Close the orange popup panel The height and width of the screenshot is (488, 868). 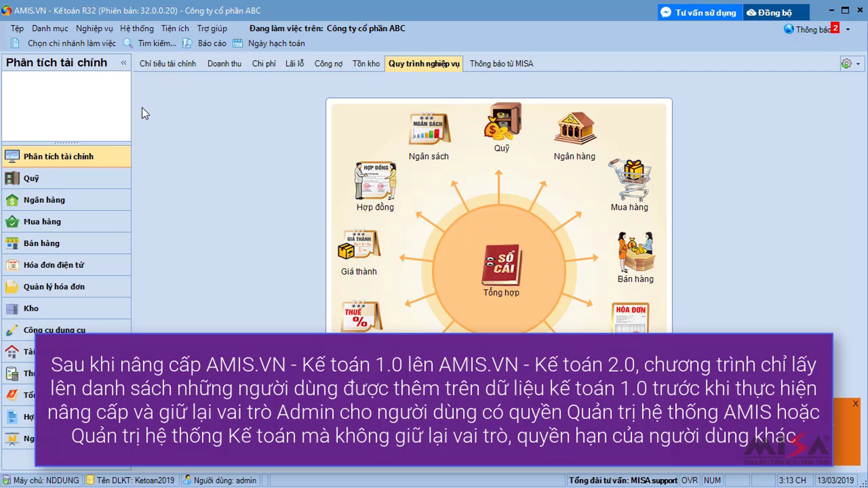pos(855,403)
